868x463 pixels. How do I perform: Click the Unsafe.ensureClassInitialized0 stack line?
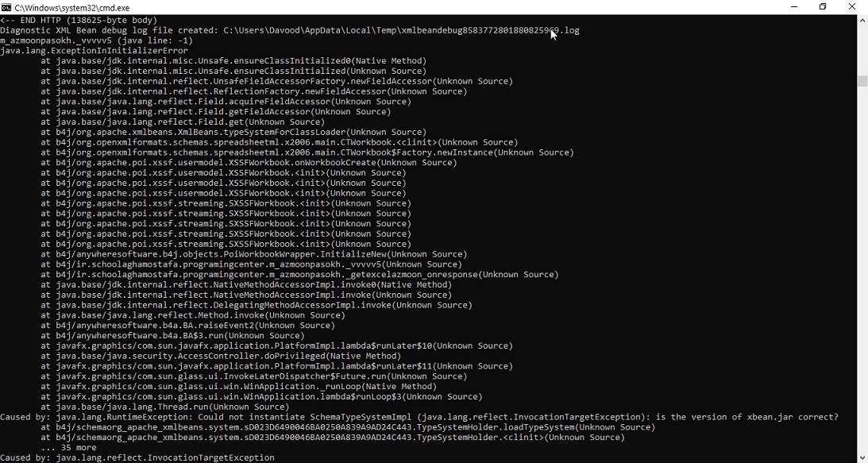click(x=233, y=61)
